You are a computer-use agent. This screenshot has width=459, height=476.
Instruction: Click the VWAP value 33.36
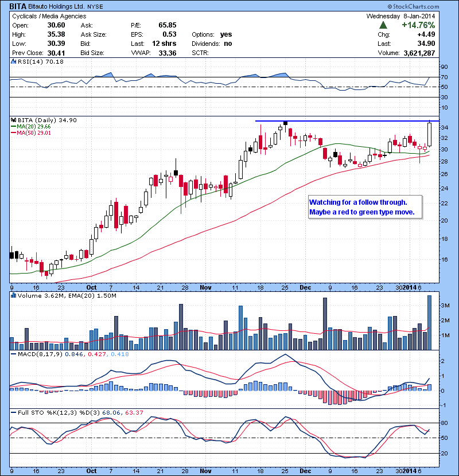click(168, 53)
